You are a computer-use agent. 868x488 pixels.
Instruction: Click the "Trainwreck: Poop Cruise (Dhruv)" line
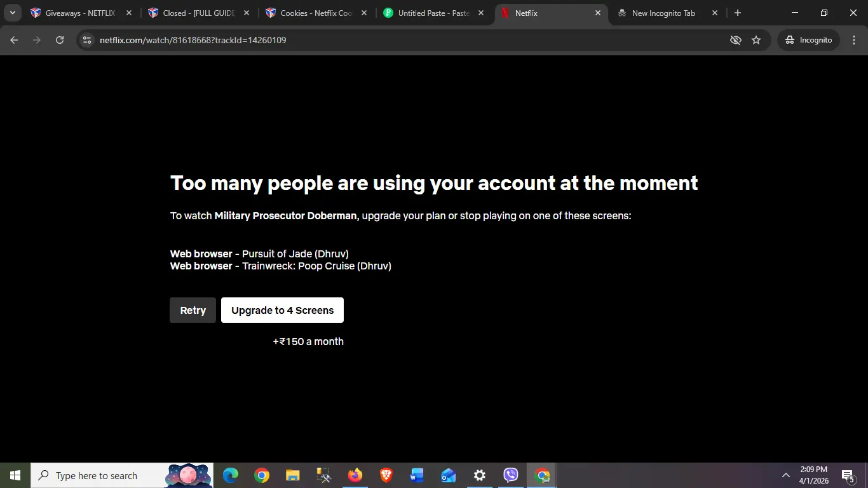(281, 266)
